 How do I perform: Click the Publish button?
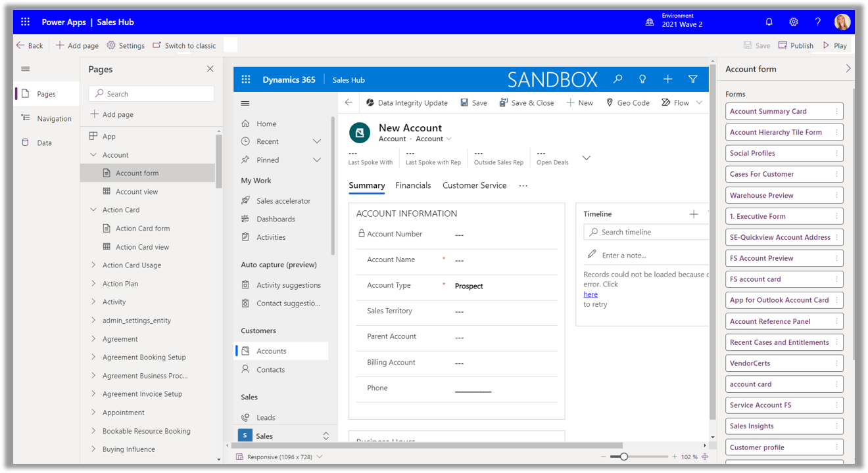[x=796, y=45]
